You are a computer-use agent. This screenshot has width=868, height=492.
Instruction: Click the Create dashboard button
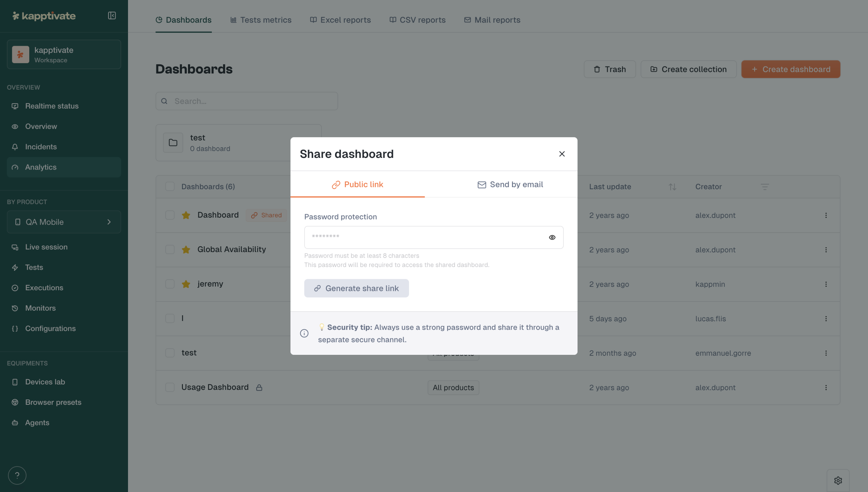pos(791,69)
